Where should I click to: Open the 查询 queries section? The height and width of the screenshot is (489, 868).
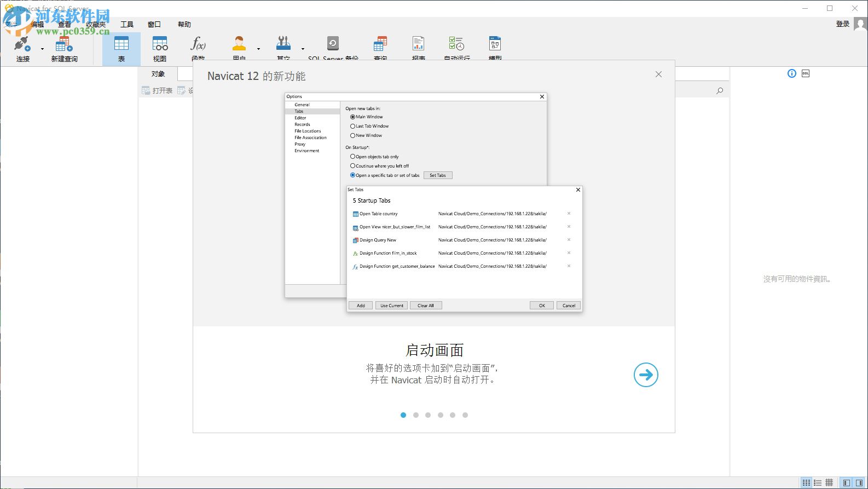[380, 49]
